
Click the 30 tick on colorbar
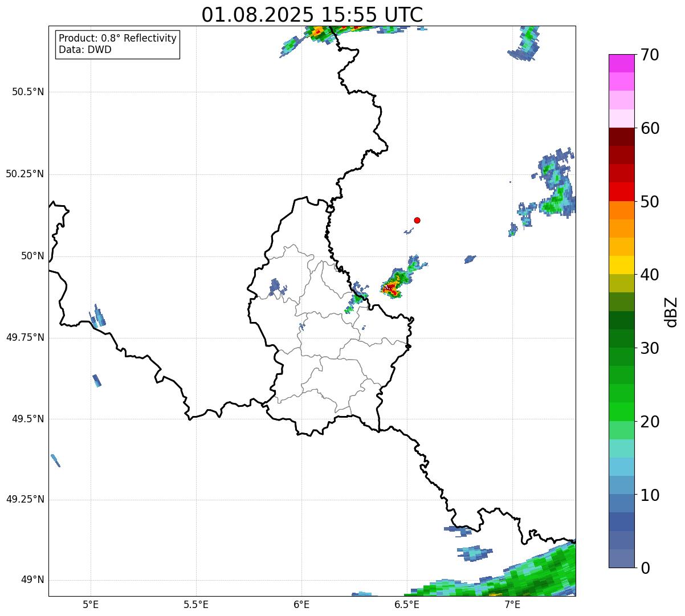pyautogui.click(x=650, y=348)
